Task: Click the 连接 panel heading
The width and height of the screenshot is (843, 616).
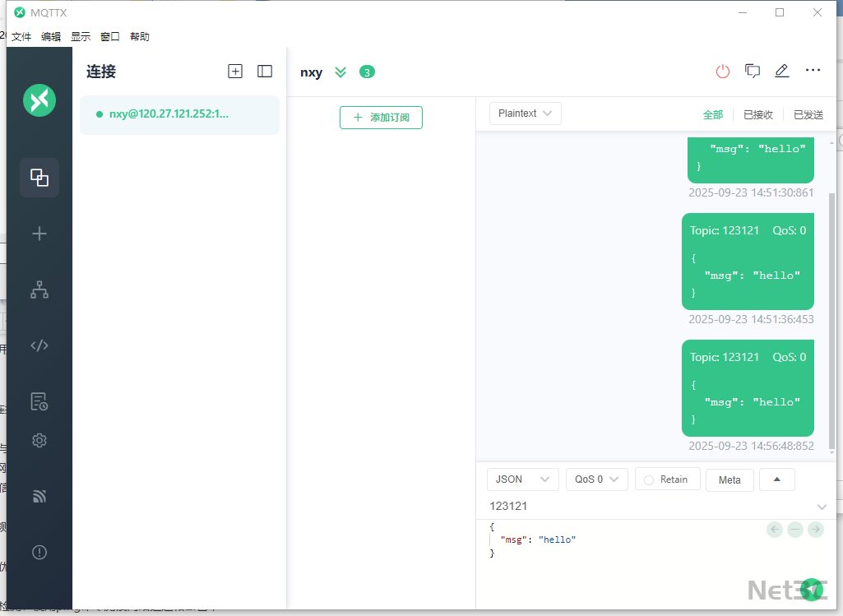Action: point(101,72)
